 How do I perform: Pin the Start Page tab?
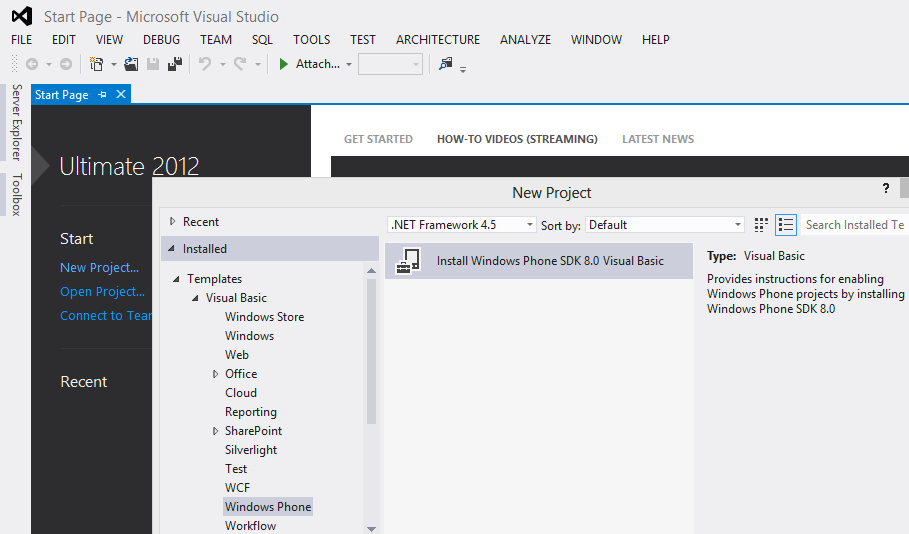(x=103, y=95)
